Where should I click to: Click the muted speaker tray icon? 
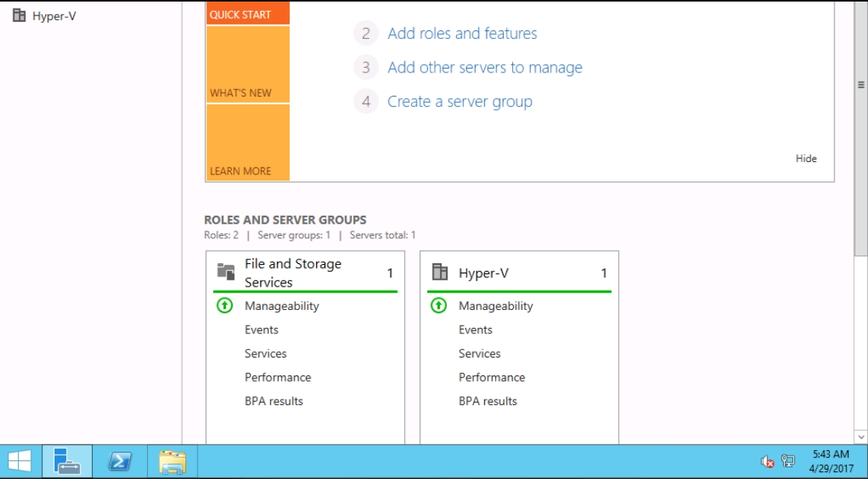pos(767,461)
